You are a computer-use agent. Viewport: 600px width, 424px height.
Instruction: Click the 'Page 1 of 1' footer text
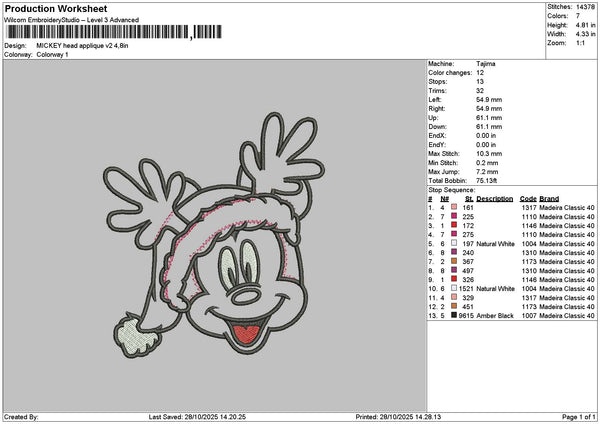(579, 417)
